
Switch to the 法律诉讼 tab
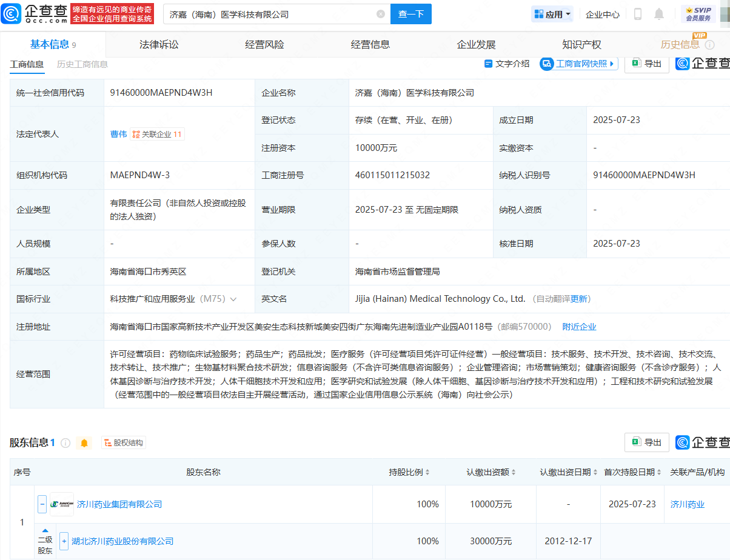click(159, 44)
